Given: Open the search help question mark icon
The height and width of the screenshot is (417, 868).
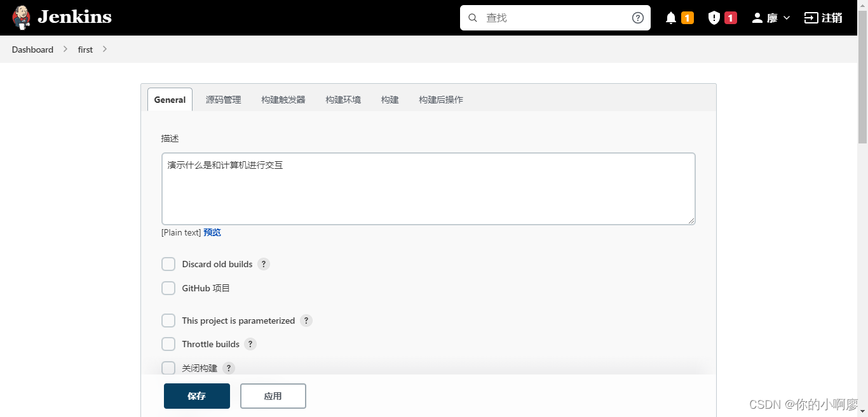Looking at the screenshot, I should (x=637, y=18).
